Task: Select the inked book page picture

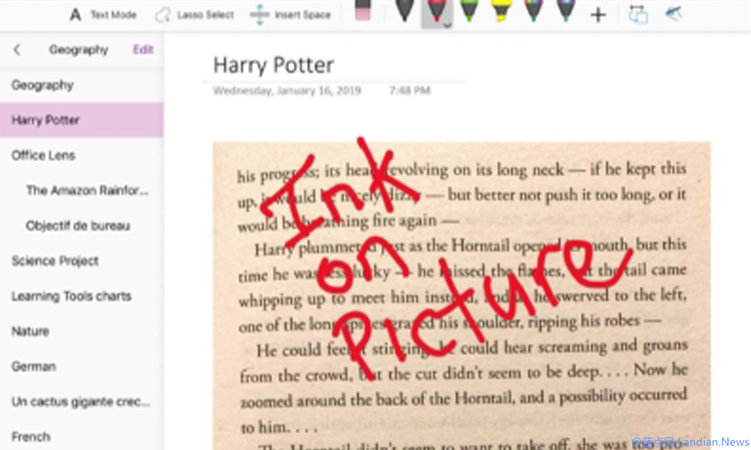Action: click(462, 296)
